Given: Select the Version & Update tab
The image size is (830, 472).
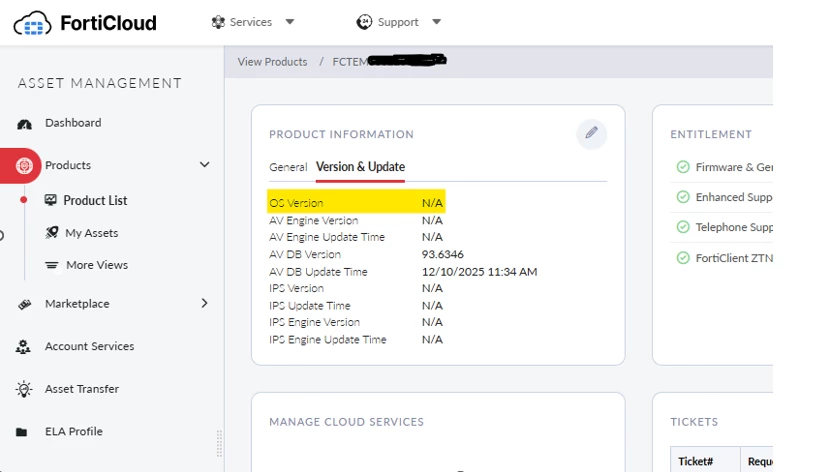Looking at the screenshot, I should coord(360,167).
